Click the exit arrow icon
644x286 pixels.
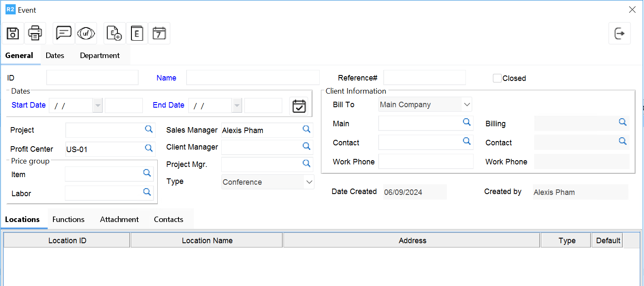(619, 33)
